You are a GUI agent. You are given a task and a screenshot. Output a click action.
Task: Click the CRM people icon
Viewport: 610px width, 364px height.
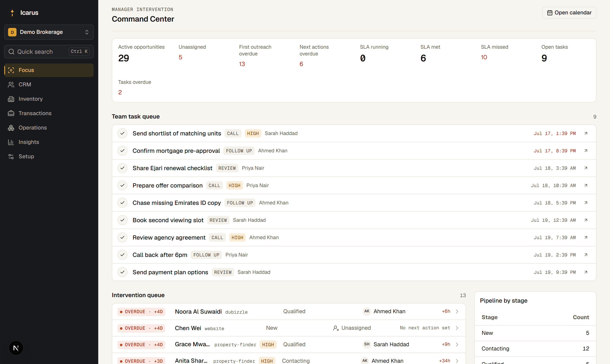click(x=11, y=84)
